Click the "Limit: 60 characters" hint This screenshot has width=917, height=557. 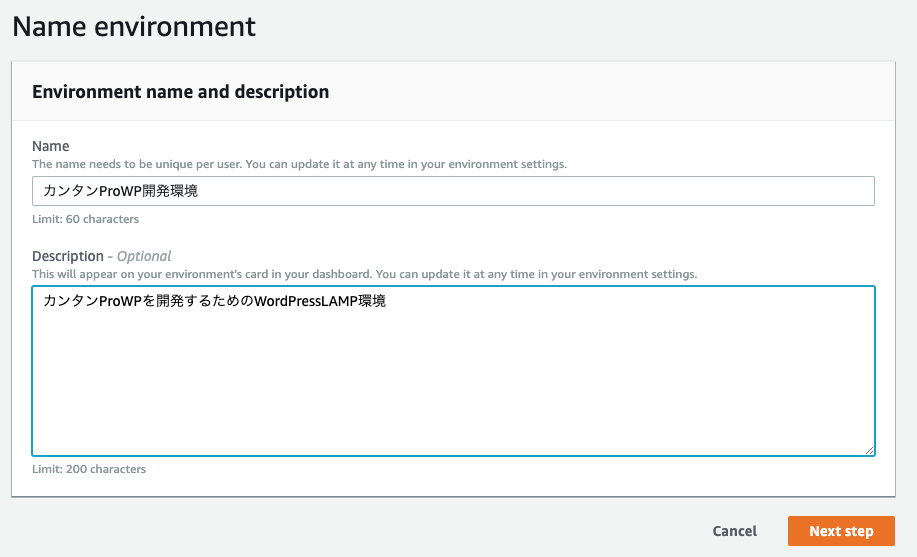[85, 219]
